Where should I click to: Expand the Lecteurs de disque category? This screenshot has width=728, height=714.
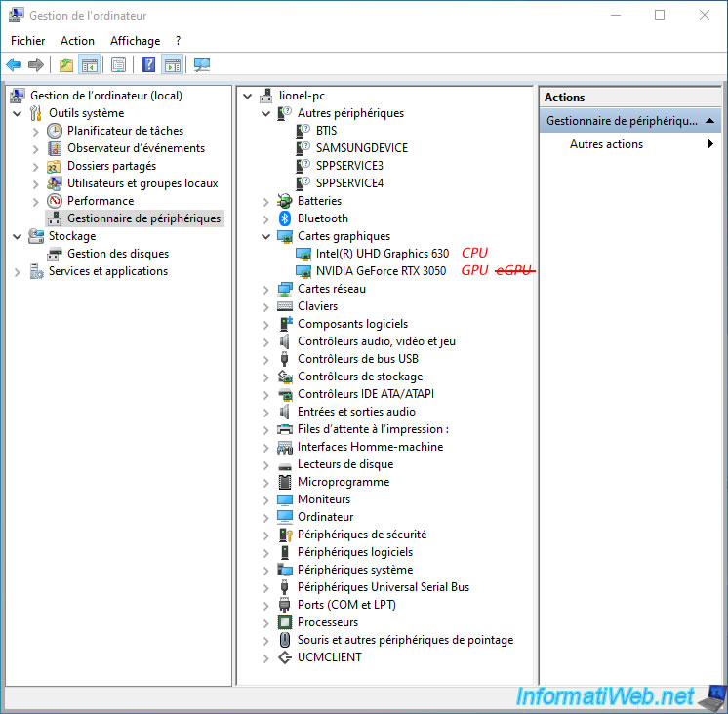coord(265,465)
